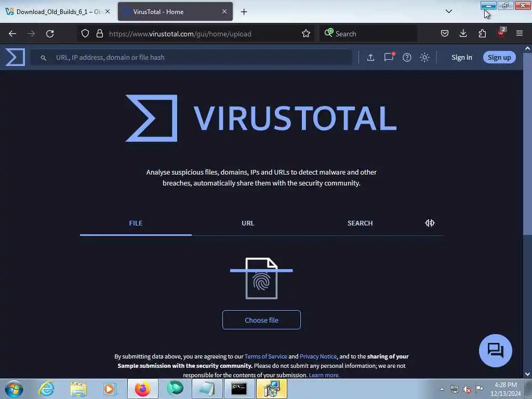Open Windows Explorer folder in taskbar
532x399 pixels.
coord(79,389)
